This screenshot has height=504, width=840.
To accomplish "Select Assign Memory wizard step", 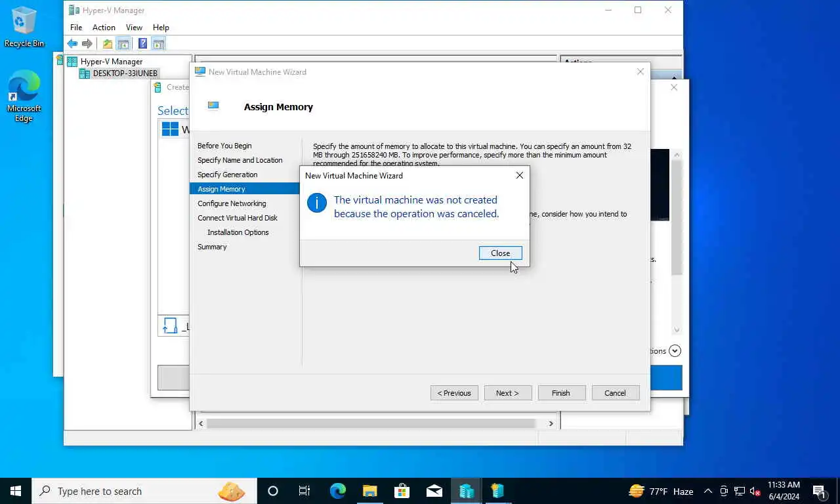I will [245, 189].
